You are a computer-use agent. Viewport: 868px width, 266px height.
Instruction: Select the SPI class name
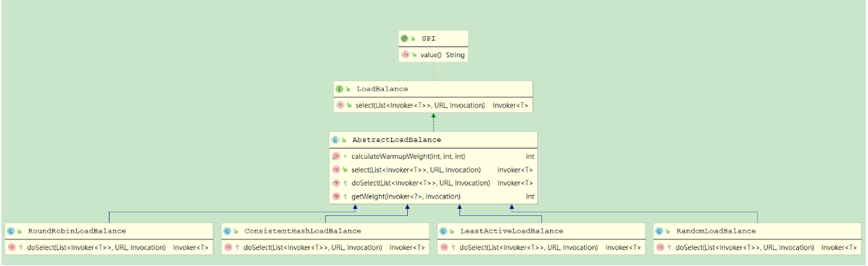coord(428,38)
